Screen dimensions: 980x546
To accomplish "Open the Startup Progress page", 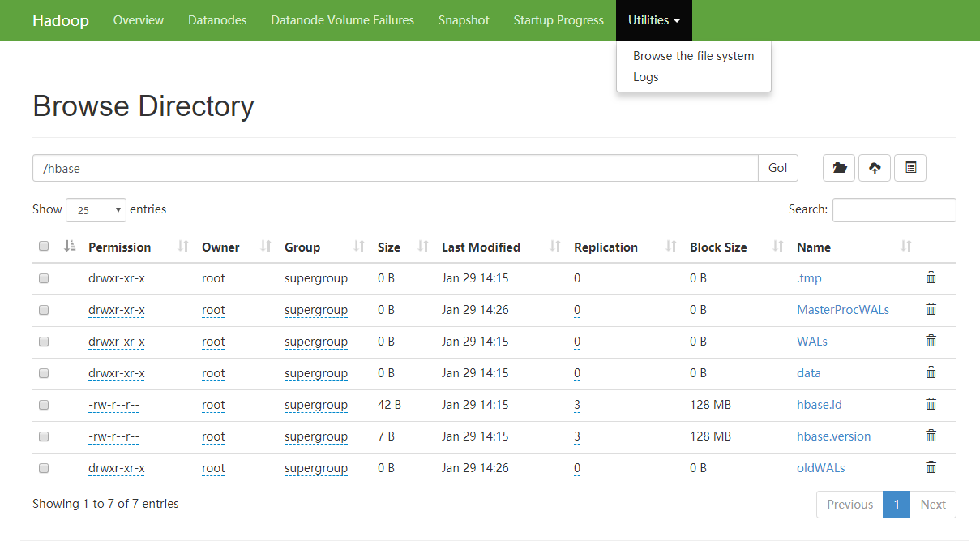I will point(558,20).
